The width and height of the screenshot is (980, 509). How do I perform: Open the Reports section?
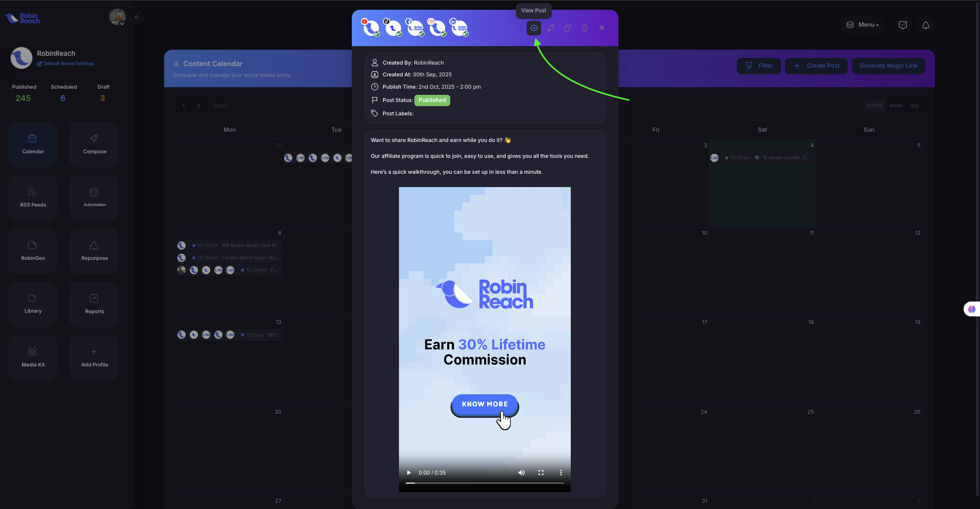(x=94, y=304)
